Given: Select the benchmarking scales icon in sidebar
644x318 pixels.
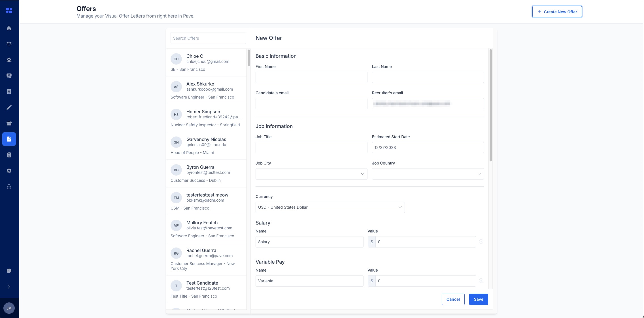Looking at the screenshot, I should click(9, 44).
